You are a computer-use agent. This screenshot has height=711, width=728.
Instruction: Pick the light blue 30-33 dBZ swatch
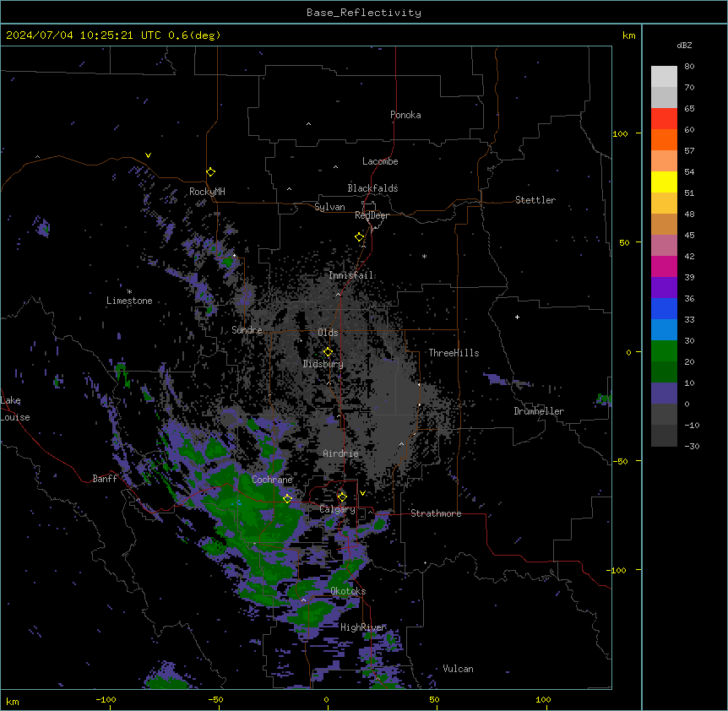click(664, 330)
